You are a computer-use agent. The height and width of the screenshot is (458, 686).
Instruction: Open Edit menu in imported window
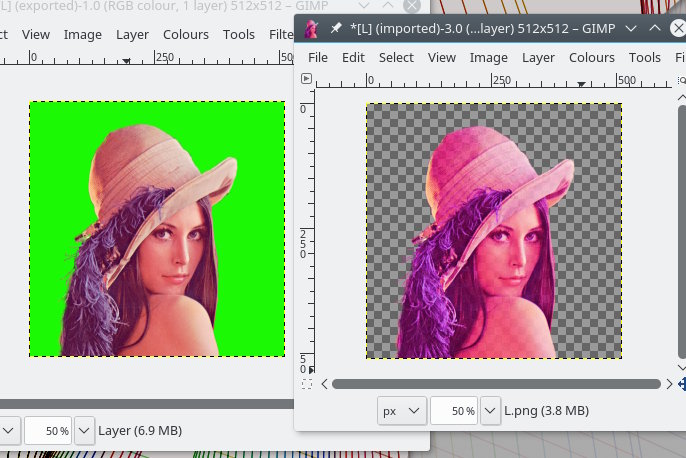(353, 57)
